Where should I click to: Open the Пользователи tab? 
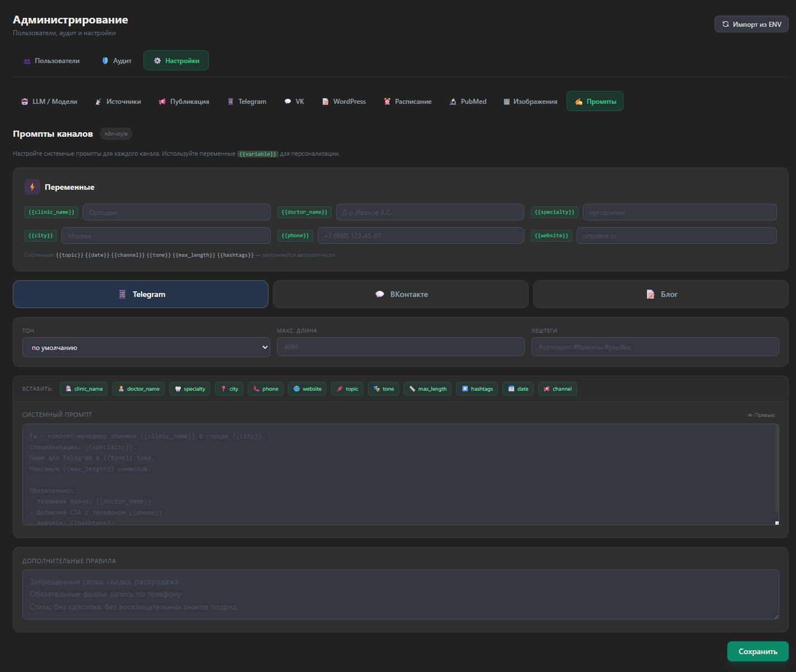click(51, 61)
